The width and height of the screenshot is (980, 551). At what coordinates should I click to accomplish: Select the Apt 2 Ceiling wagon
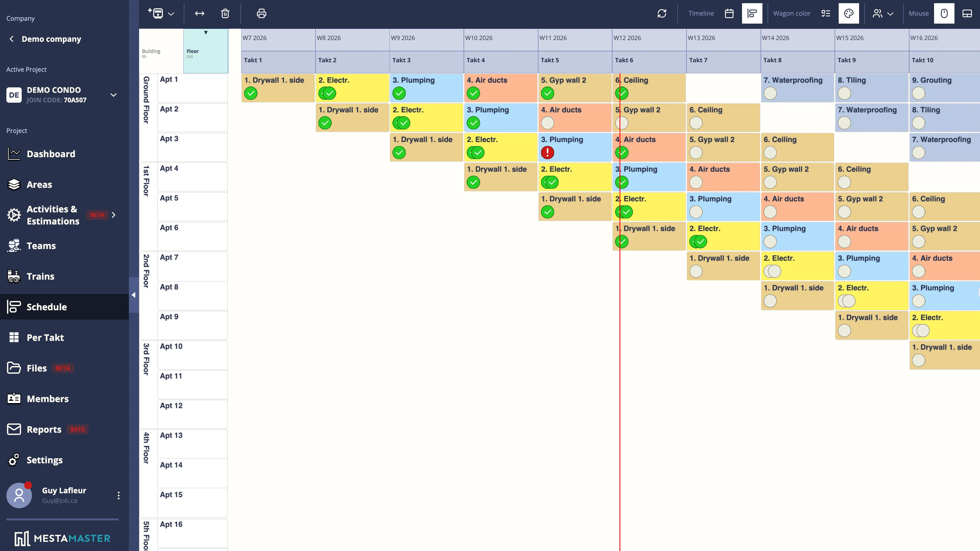(723, 117)
